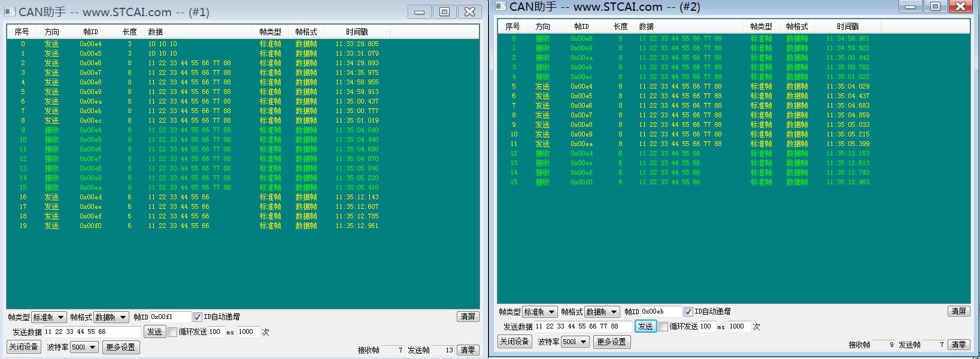
Task: Open 更多设置 in window #2
Action: [611, 342]
